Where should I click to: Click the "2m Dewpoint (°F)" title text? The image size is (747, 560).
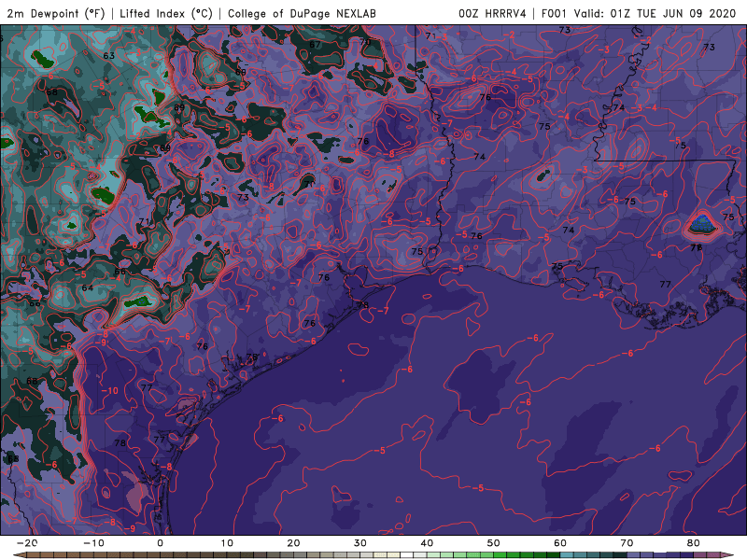point(56,13)
